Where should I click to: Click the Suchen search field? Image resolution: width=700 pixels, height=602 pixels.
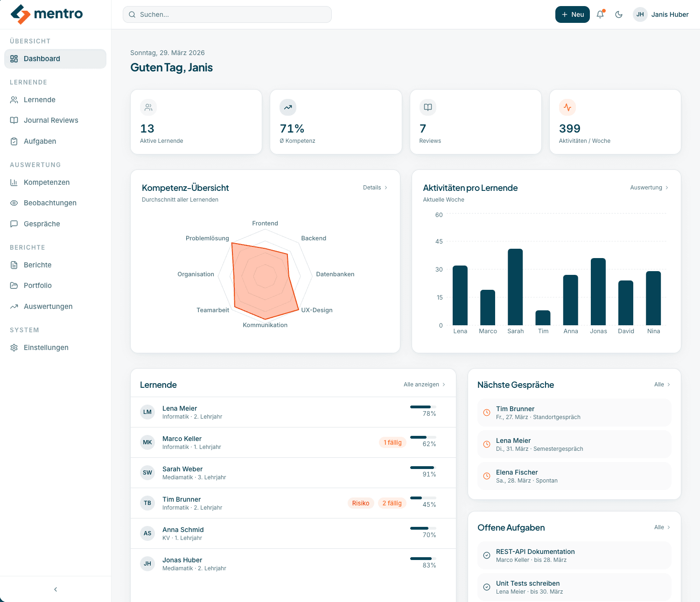click(227, 14)
